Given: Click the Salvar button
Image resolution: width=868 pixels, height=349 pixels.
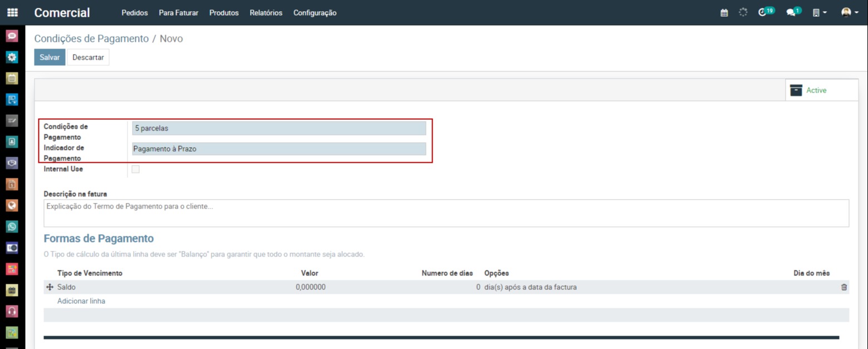Looking at the screenshot, I should [x=50, y=57].
